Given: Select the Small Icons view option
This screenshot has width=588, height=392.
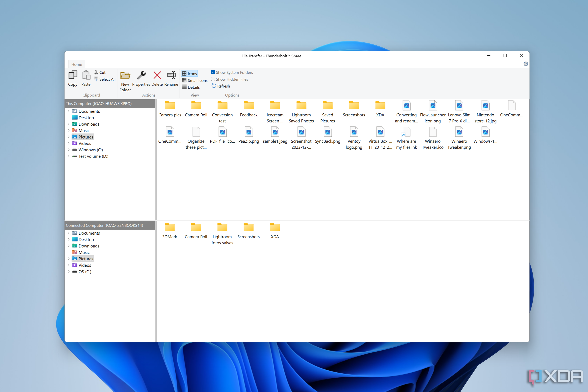Looking at the screenshot, I should (194, 80).
